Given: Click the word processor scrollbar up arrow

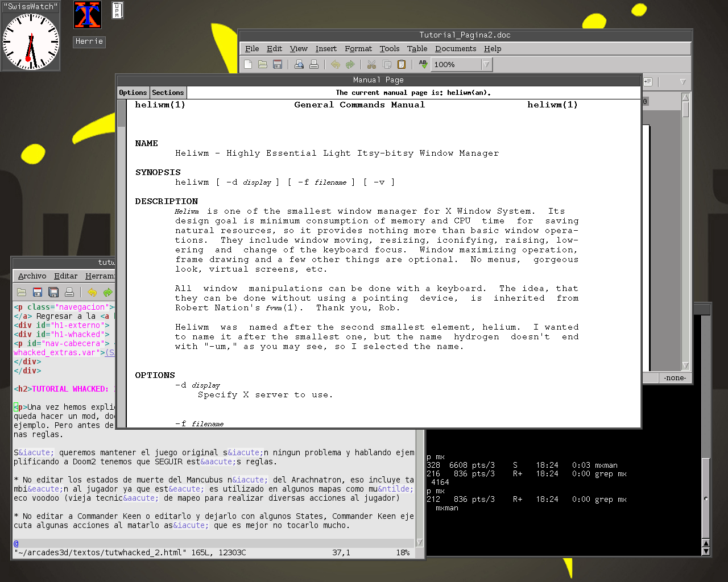Looking at the screenshot, I should coord(685,97).
